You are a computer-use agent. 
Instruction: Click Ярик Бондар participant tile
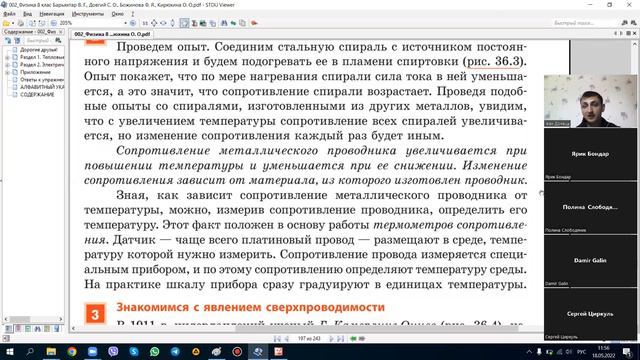click(590, 154)
